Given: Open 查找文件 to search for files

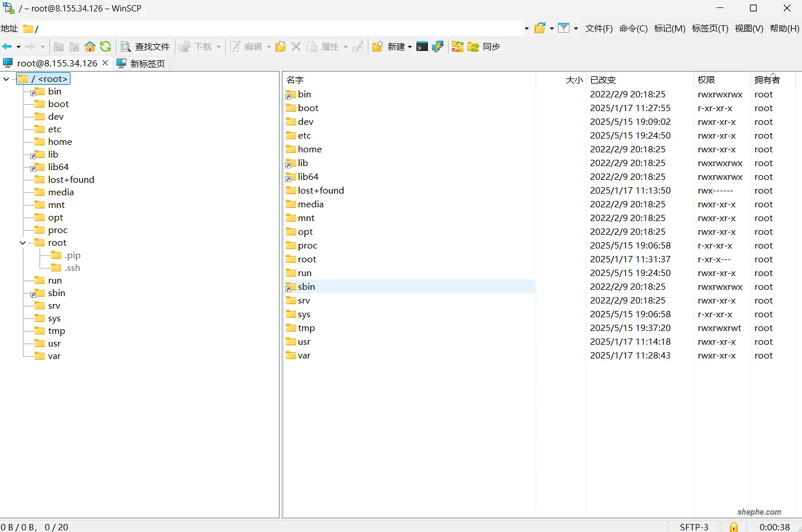Looking at the screenshot, I should (x=145, y=46).
